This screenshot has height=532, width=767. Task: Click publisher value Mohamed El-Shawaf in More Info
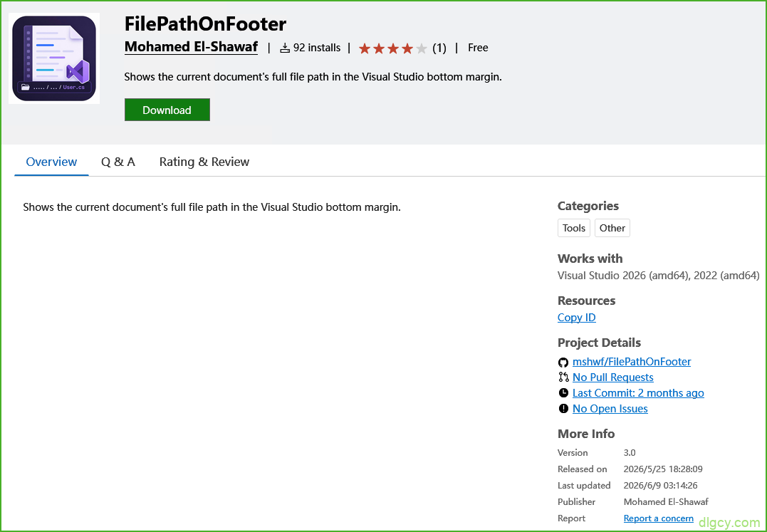coord(666,502)
